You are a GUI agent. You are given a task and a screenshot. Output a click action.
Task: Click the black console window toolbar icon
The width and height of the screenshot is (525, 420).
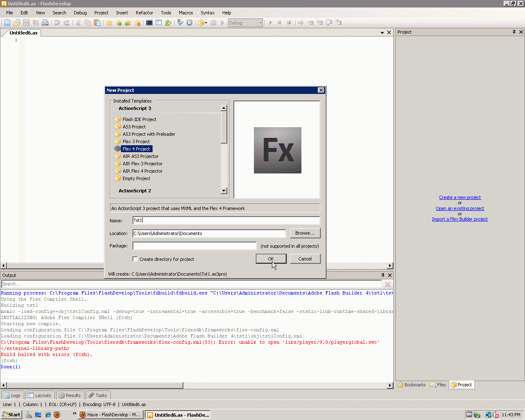click(149, 23)
